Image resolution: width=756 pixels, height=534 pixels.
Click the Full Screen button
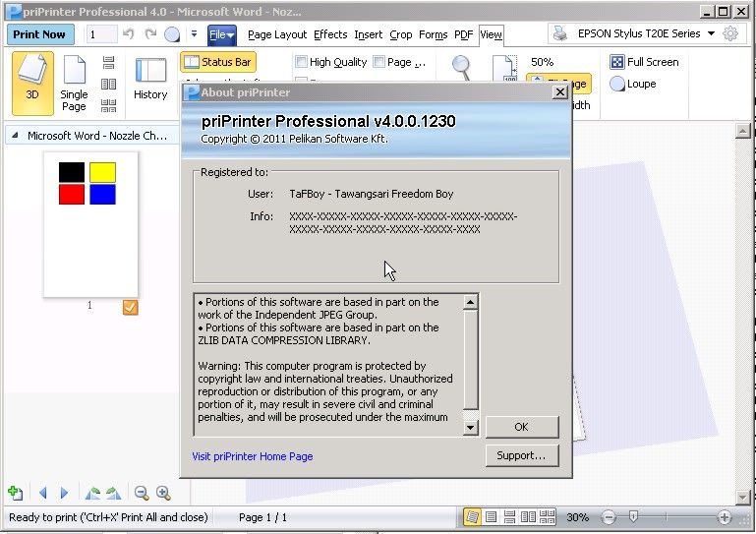(644, 62)
